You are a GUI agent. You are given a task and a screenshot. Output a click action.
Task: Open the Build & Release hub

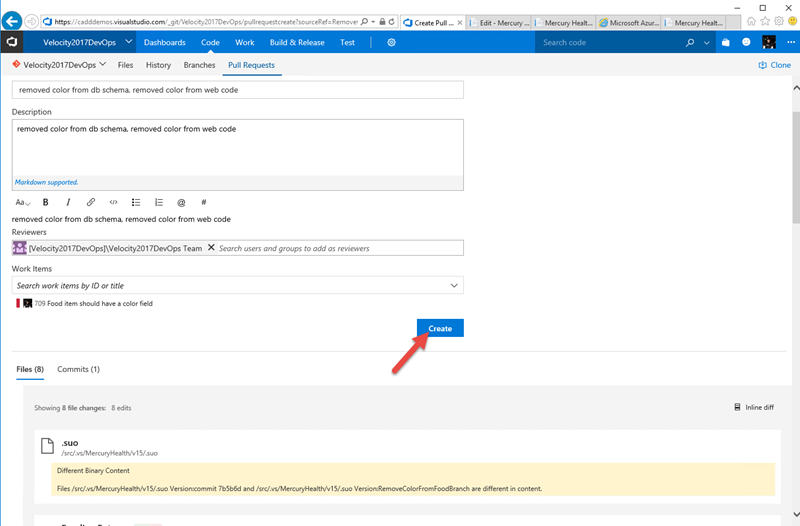pos(297,42)
